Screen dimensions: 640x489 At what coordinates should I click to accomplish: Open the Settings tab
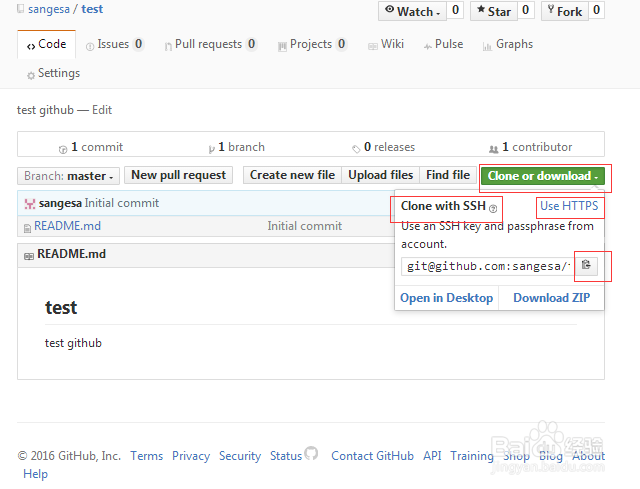[x=53, y=73]
